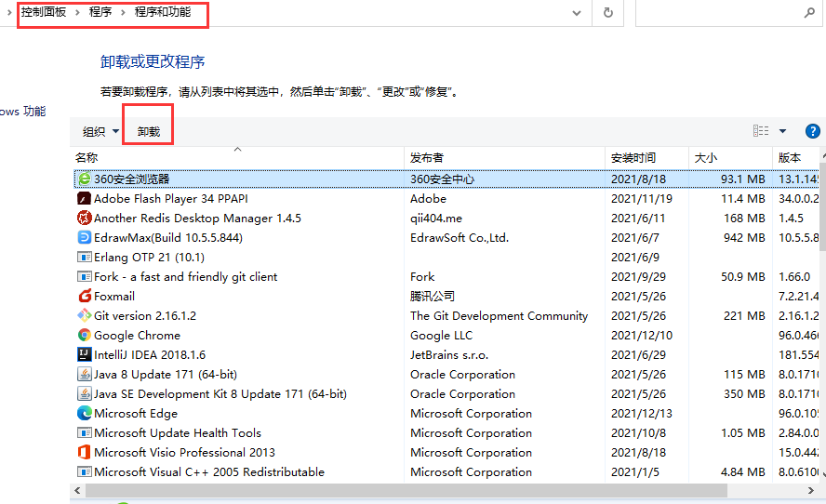
Task: Select Erlang OTP 21 (10.1) entry
Action: coord(149,257)
